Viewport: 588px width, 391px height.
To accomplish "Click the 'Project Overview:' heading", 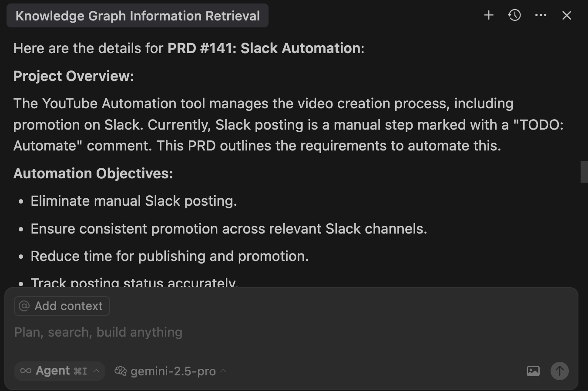I will click(74, 76).
